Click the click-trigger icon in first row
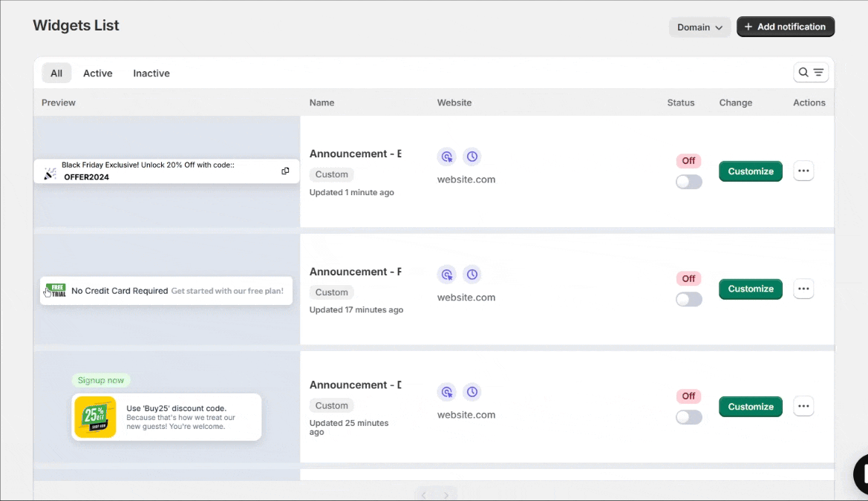This screenshot has width=868, height=501. tap(446, 157)
